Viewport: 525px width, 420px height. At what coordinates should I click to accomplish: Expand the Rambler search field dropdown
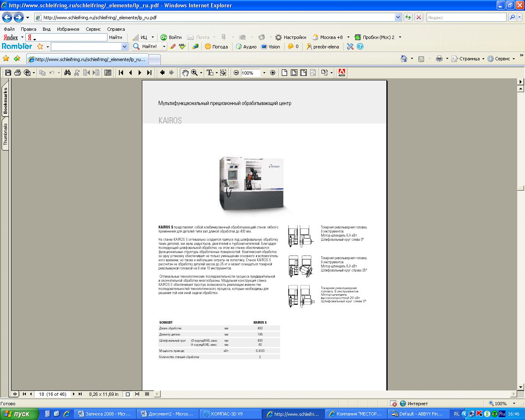125,46
